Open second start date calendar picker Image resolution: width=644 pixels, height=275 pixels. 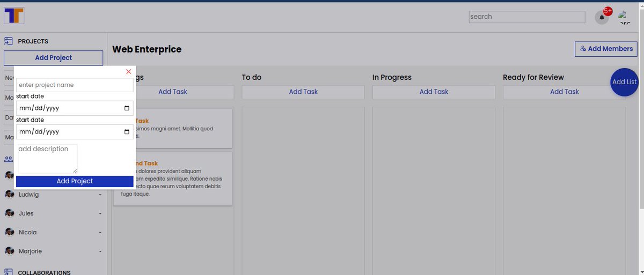pyautogui.click(x=127, y=132)
